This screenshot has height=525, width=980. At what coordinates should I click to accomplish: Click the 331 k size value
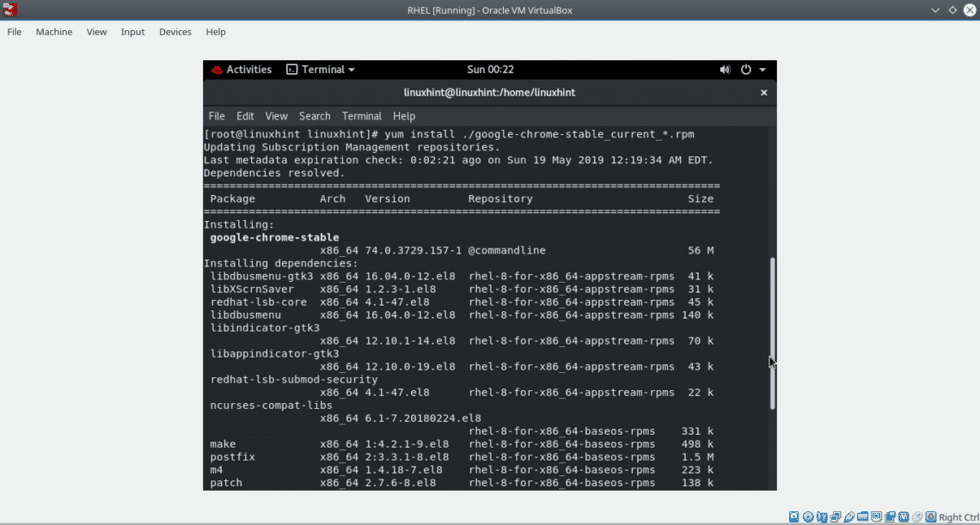tap(697, 431)
